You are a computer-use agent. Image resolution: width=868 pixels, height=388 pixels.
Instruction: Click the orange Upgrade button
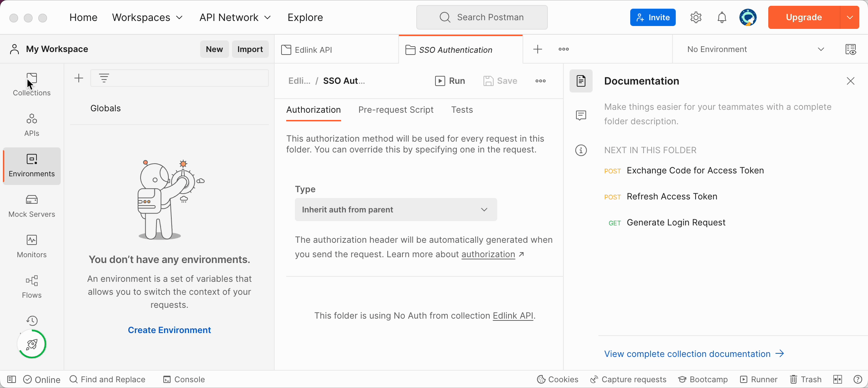tap(804, 17)
